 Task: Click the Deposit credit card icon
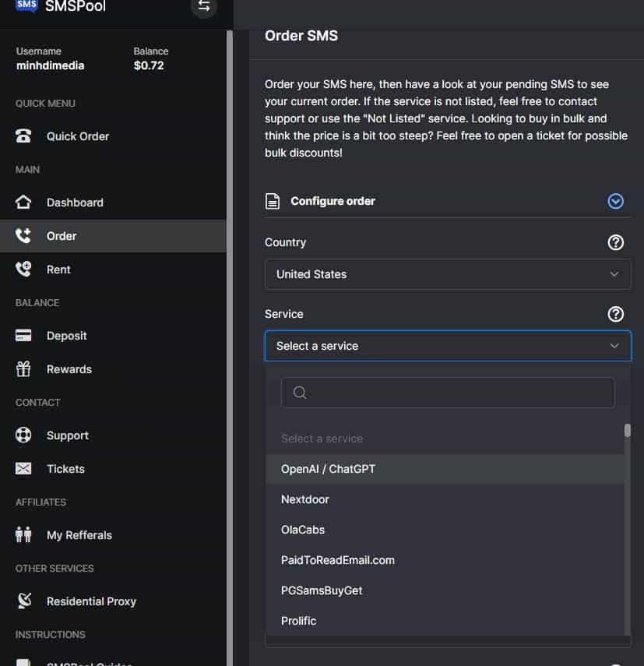pyautogui.click(x=23, y=336)
